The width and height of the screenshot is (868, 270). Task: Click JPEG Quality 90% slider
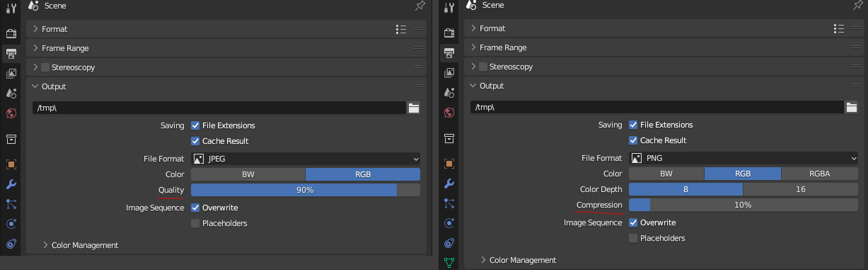coord(306,190)
